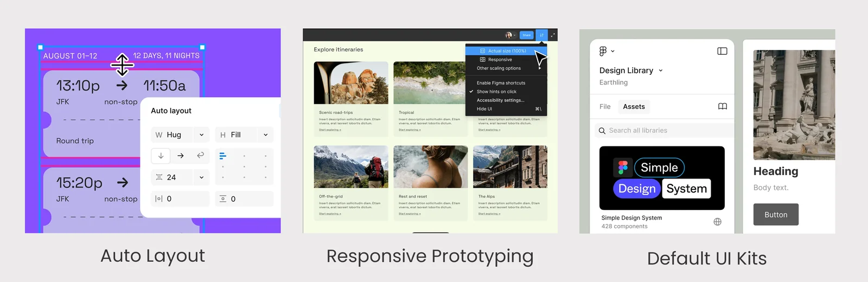Image resolution: width=868 pixels, height=282 pixels.
Task: Open the prototype options dropdown button
Action: pyautogui.click(x=541, y=35)
